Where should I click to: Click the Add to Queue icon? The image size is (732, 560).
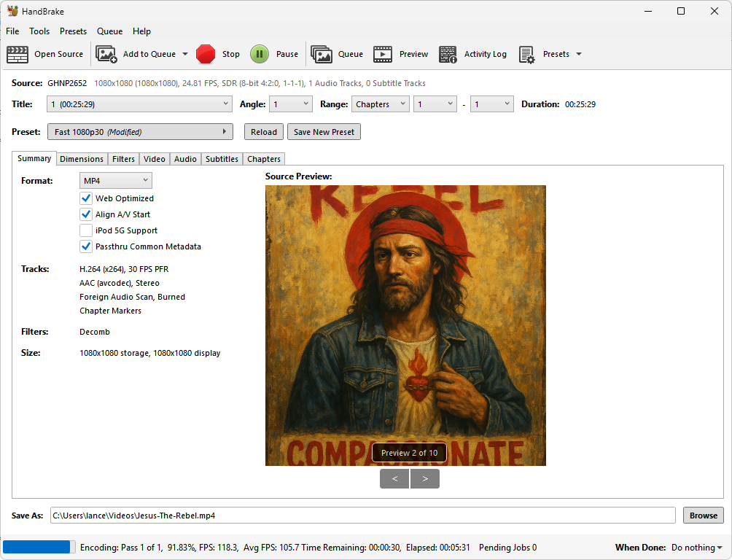click(106, 54)
